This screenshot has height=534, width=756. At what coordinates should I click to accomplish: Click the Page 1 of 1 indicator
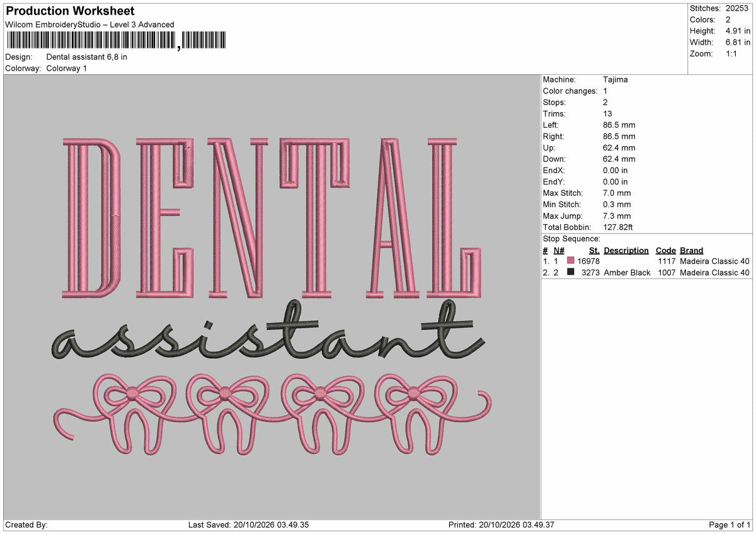click(730, 525)
